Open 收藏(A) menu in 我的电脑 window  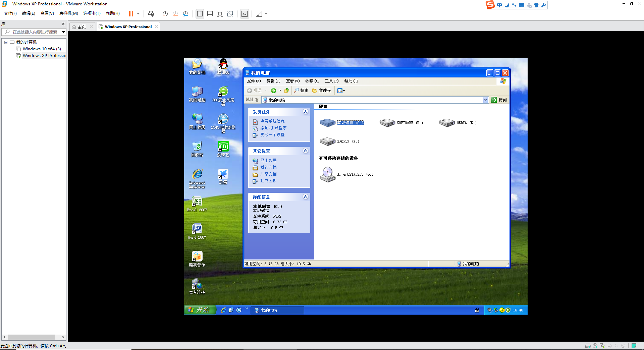coord(312,81)
